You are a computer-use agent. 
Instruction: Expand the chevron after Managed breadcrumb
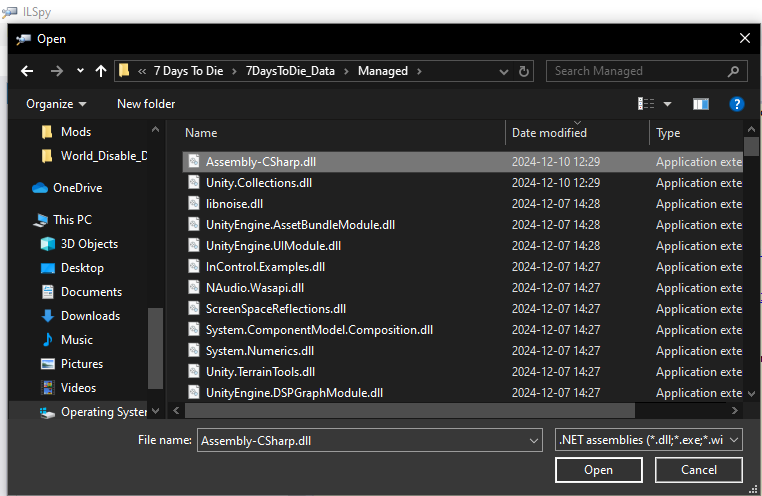(419, 71)
